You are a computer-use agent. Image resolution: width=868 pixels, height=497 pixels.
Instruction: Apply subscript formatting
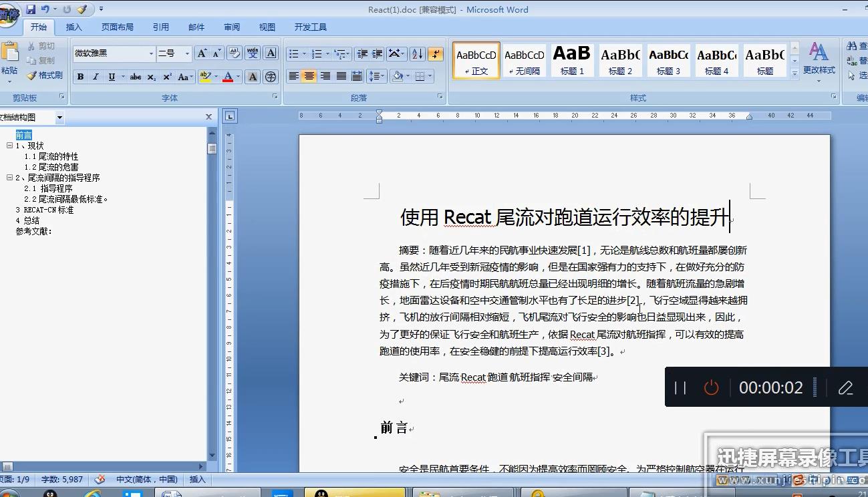[152, 77]
